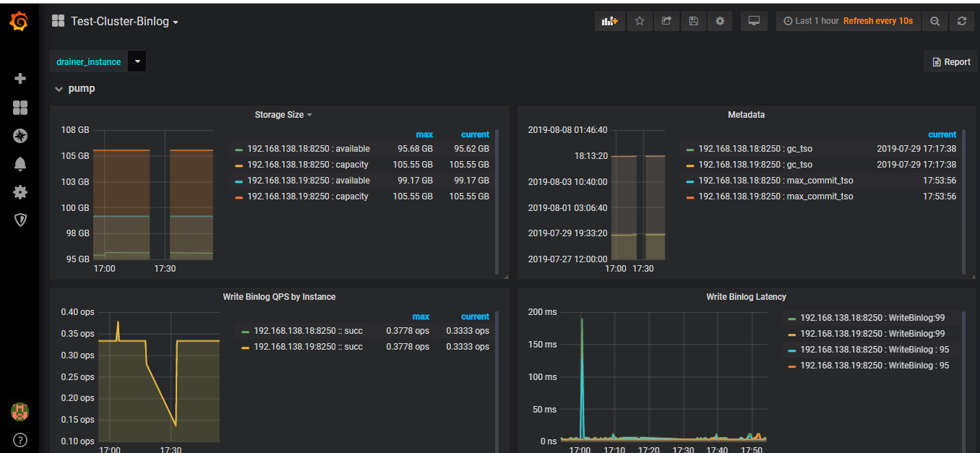Click the Add panel icon in top bar

[609, 21]
